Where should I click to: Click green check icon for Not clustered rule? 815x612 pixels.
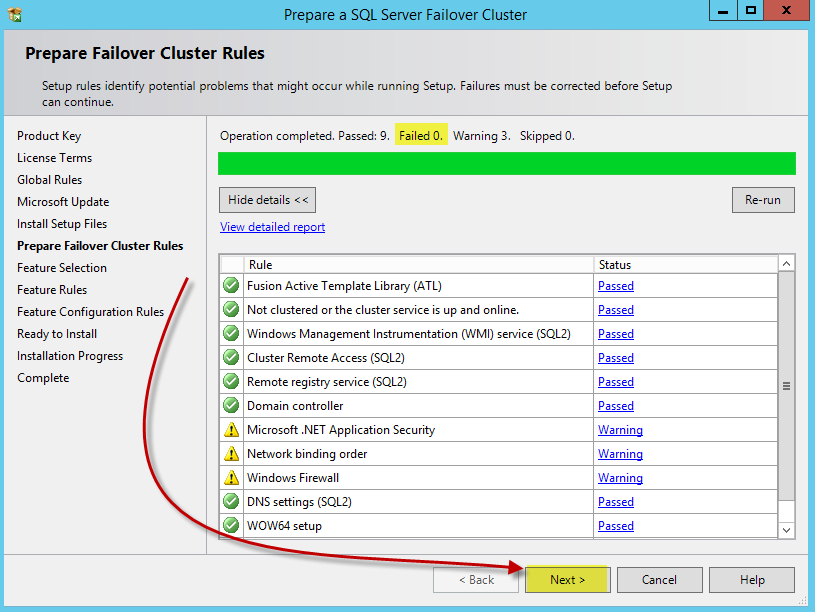pyautogui.click(x=231, y=309)
